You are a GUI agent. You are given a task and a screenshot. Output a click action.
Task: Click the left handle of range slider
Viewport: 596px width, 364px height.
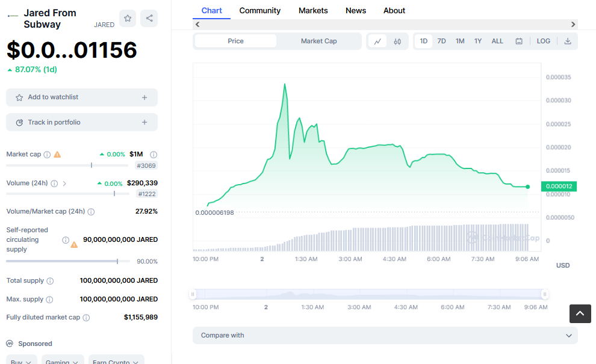(x=193, y=294)
